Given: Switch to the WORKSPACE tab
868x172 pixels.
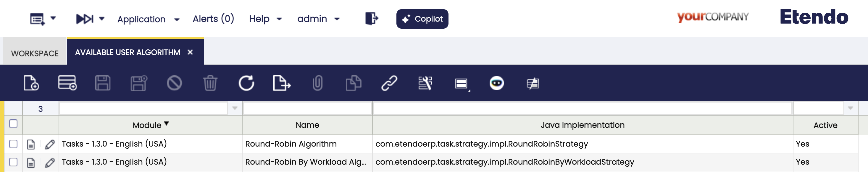Looking at the screenshot, I should (35, 53).
